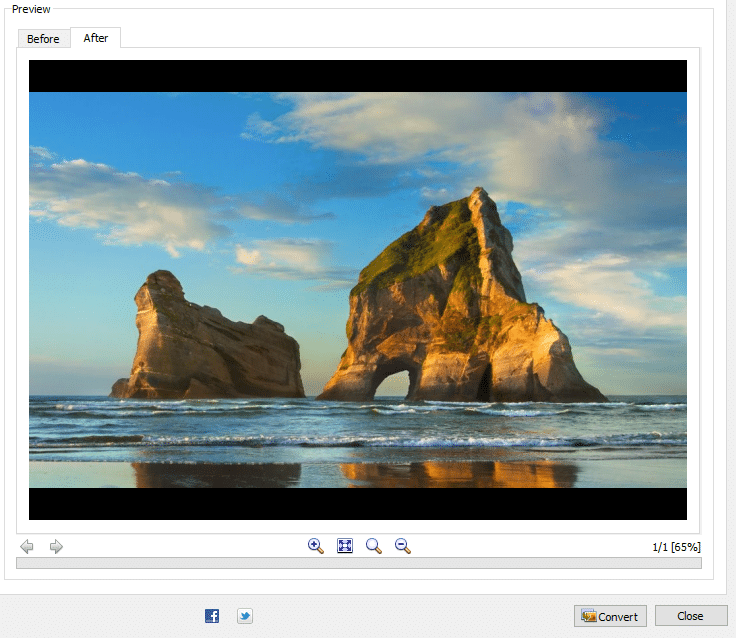The width and height of the screenshot is (736, 638).
Task: Switch to the Before tab
Action: tap(44, 39)
